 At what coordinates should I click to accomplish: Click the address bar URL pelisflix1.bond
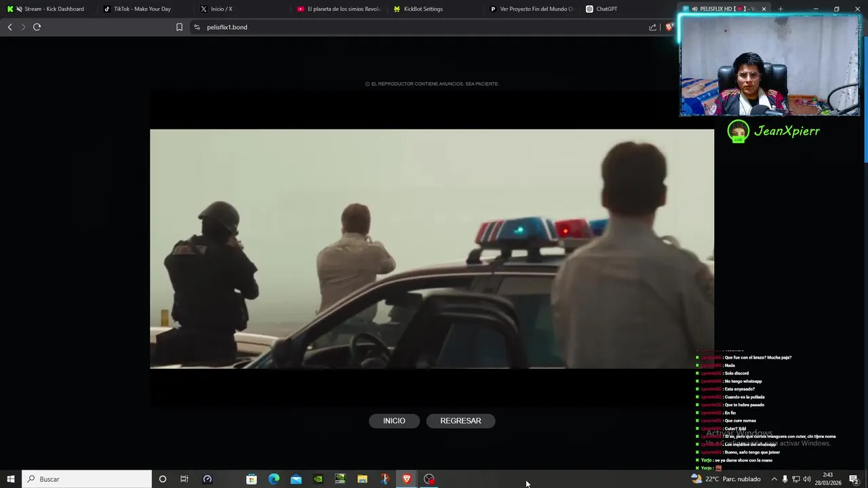(x=227, y=27)
